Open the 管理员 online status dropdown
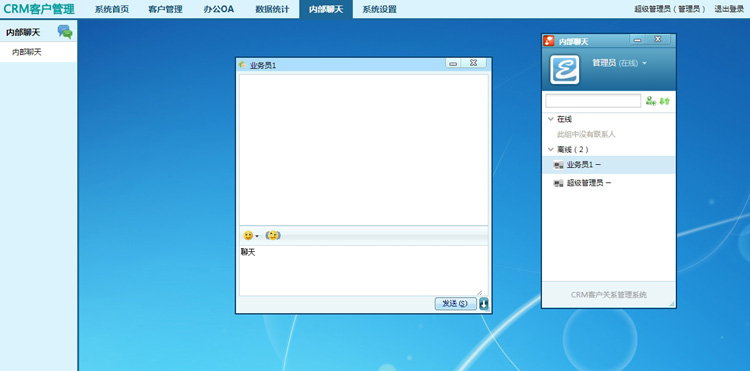 click(644, 63)
